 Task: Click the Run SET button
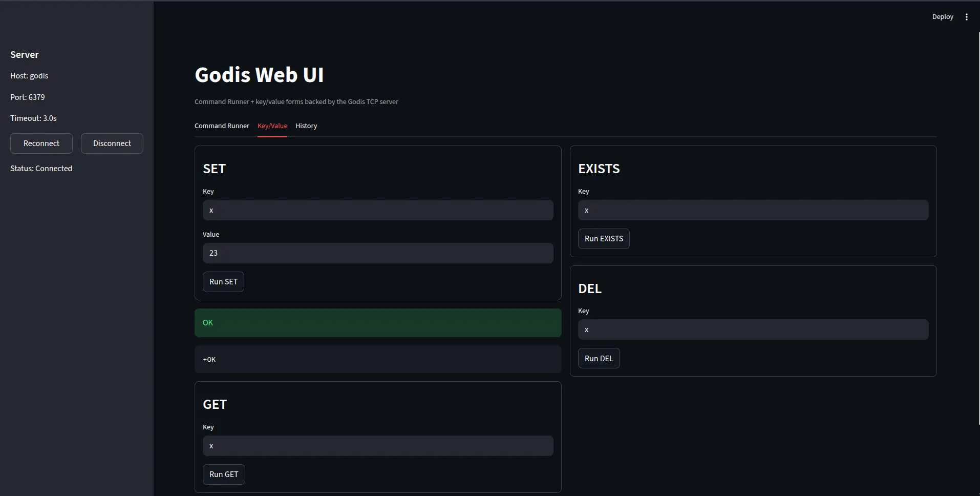pos(223,282)
